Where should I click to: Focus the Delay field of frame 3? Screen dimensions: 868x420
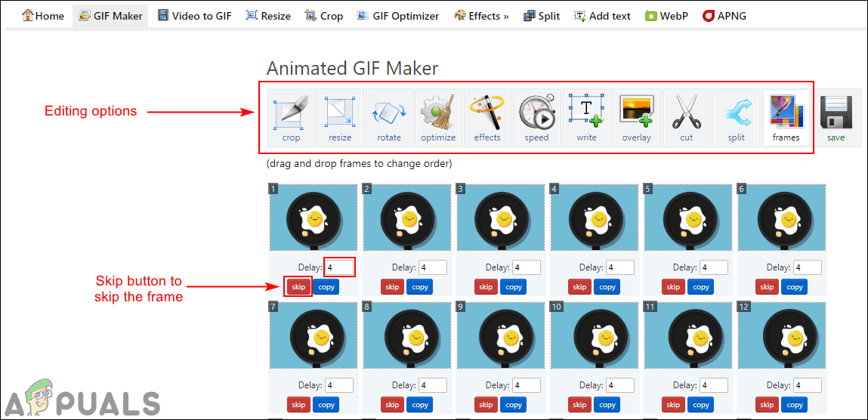pyautogui.click(x=527, y=267)
